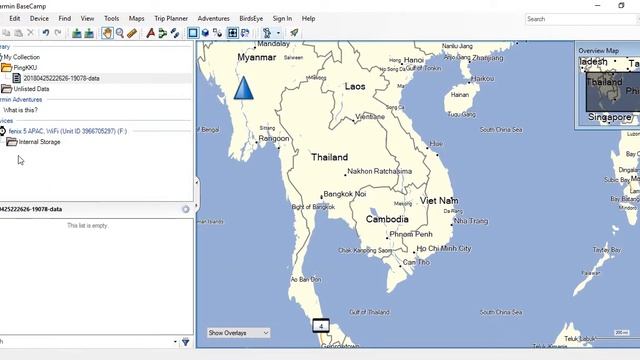Viewport: 640px width, 360px height.
Task: Click the Rangoon label on the map
Action: pyautogui.click(x=274, y=138)
